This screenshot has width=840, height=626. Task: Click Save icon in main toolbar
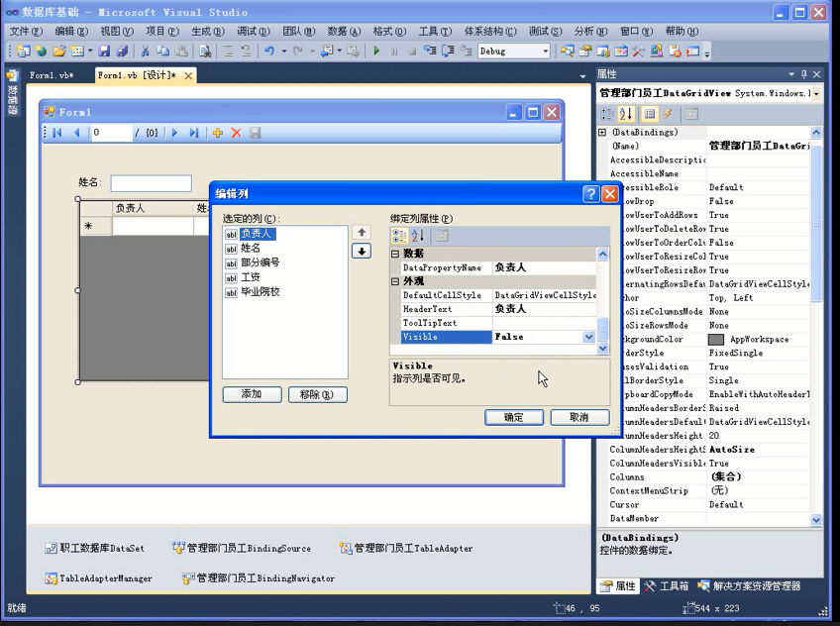pyautogui.click(x=104, y=52)
